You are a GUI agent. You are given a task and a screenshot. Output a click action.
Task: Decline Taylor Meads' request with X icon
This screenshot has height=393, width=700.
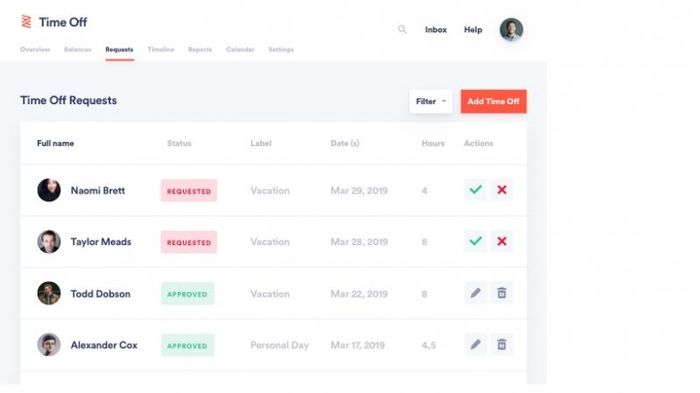pos(502,241)
